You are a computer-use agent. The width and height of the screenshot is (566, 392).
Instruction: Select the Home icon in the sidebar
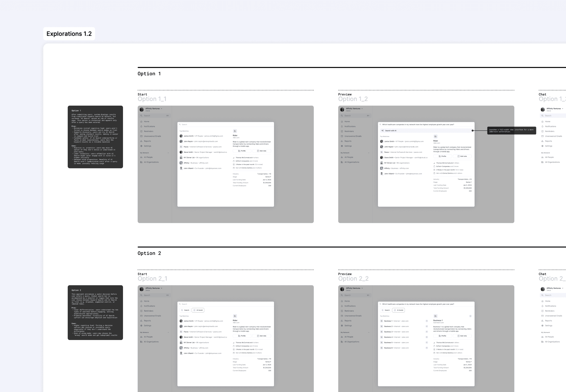click(141, 121)
